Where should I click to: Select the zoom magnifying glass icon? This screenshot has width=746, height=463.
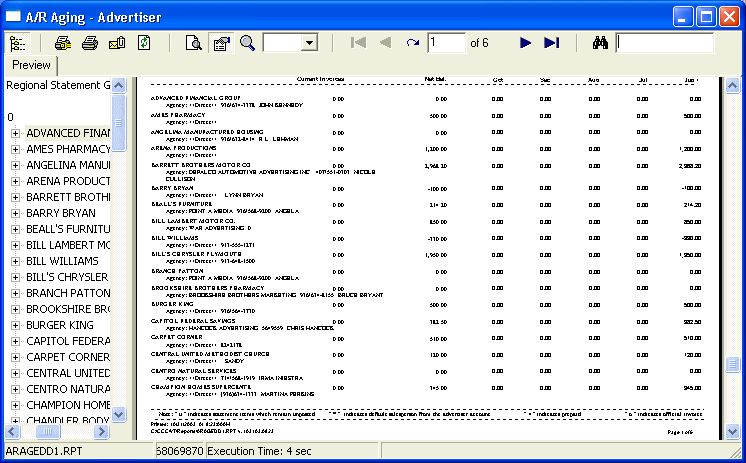pos(247,43)
